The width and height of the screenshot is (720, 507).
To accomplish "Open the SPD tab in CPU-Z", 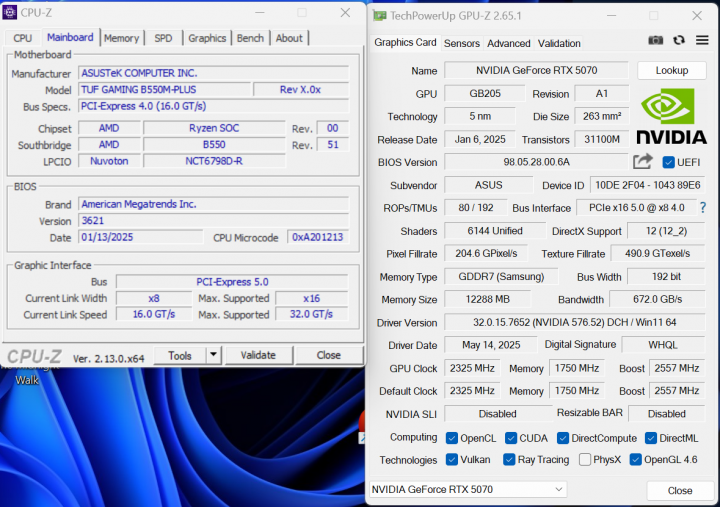I will (x=163, y=38).
